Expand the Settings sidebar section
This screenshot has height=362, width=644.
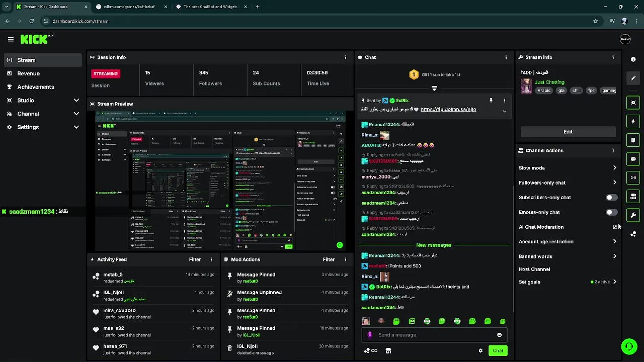click(76, 127)
